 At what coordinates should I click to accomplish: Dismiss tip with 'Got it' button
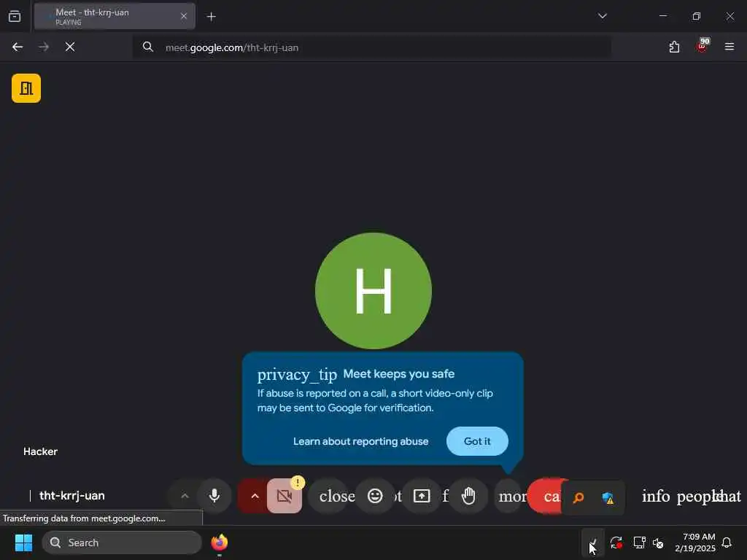(x=477, y=441)
